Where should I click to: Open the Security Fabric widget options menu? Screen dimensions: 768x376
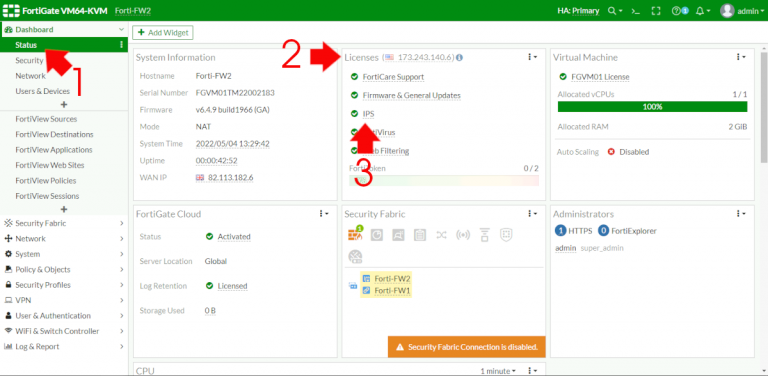click(x=532, y=213)
